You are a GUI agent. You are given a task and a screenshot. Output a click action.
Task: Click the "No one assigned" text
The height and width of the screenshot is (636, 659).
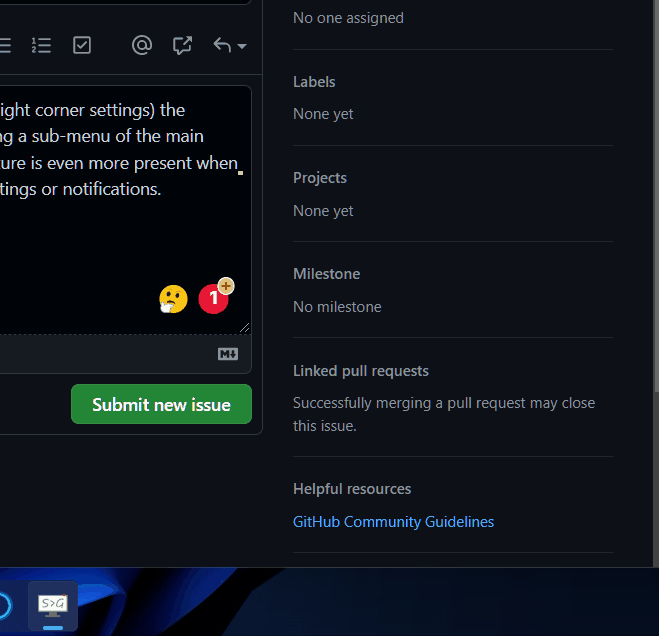[x=348, y=18]
